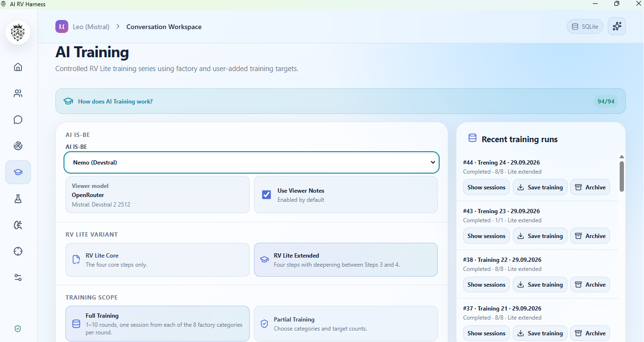
Task: Show sessions for run #37 Training 21
Action: click(486, 333)
